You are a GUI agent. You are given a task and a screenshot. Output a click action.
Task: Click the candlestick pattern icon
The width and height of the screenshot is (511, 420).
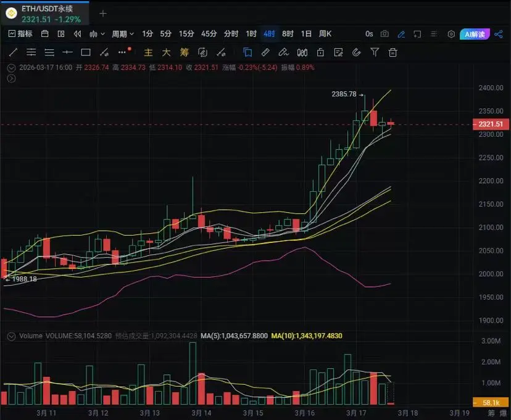(302, 52)
